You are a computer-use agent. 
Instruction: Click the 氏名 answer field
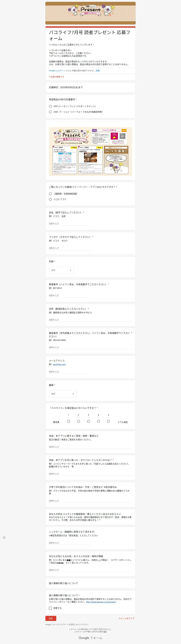click(69, 224)
